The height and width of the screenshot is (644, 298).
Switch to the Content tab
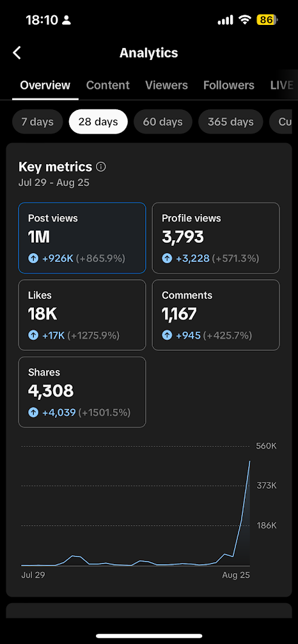[107, 86]
